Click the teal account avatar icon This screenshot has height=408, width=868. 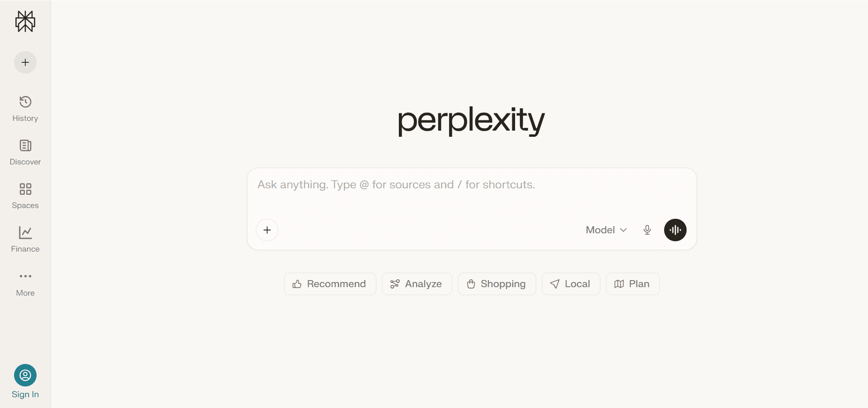tap(25, 375)
